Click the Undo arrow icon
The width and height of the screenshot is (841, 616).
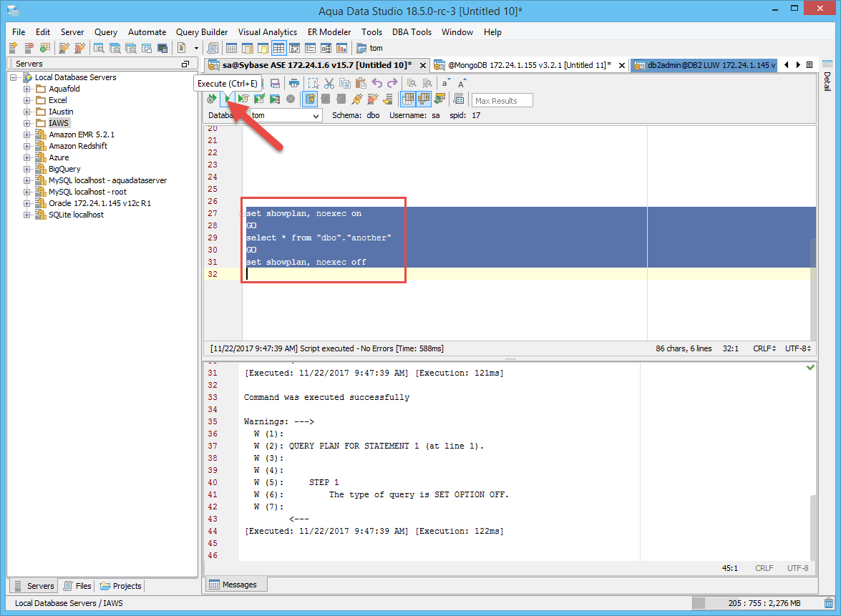(x=377, y=83)
